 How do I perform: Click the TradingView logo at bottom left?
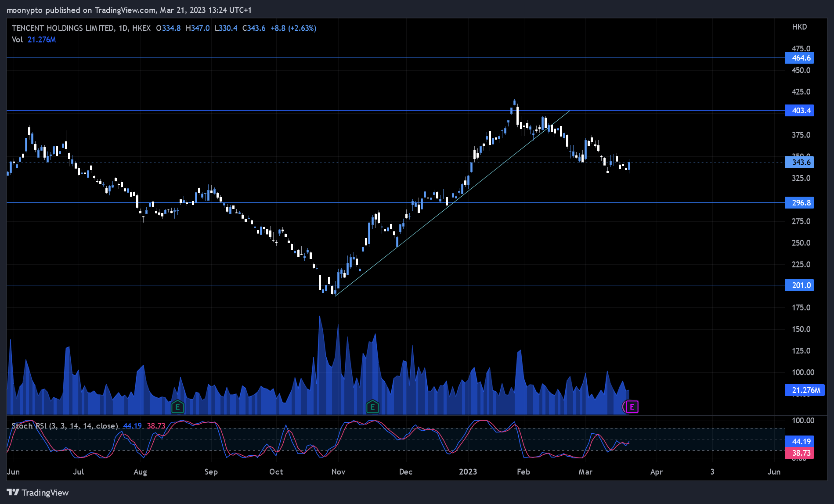pos(38,493)
